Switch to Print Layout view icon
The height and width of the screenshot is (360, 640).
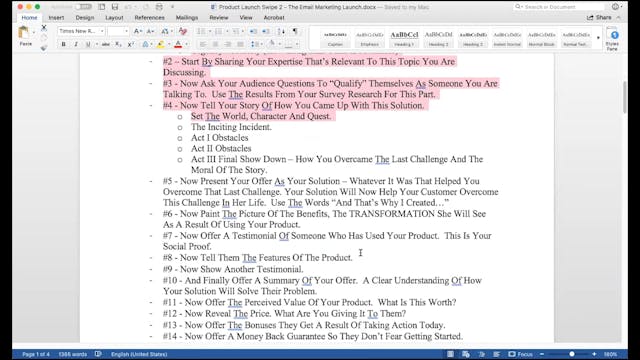click(x=450, y=354)
